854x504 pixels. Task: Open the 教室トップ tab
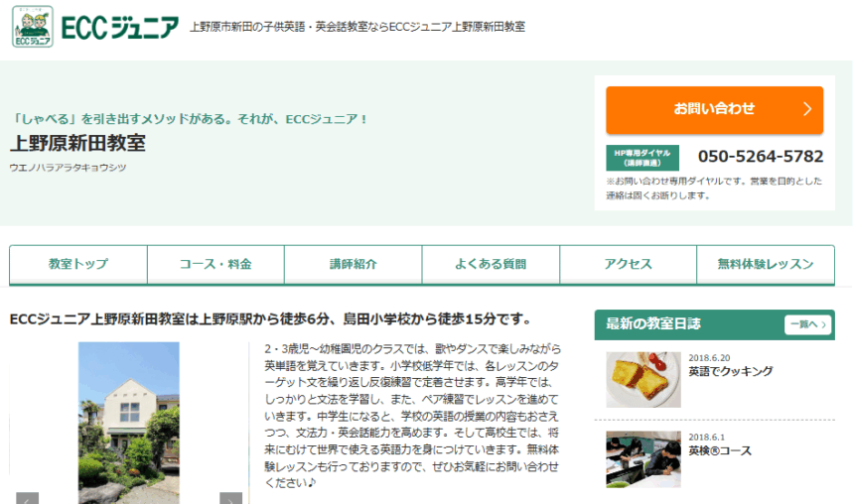pyautogui.click(x=78, y=265)
